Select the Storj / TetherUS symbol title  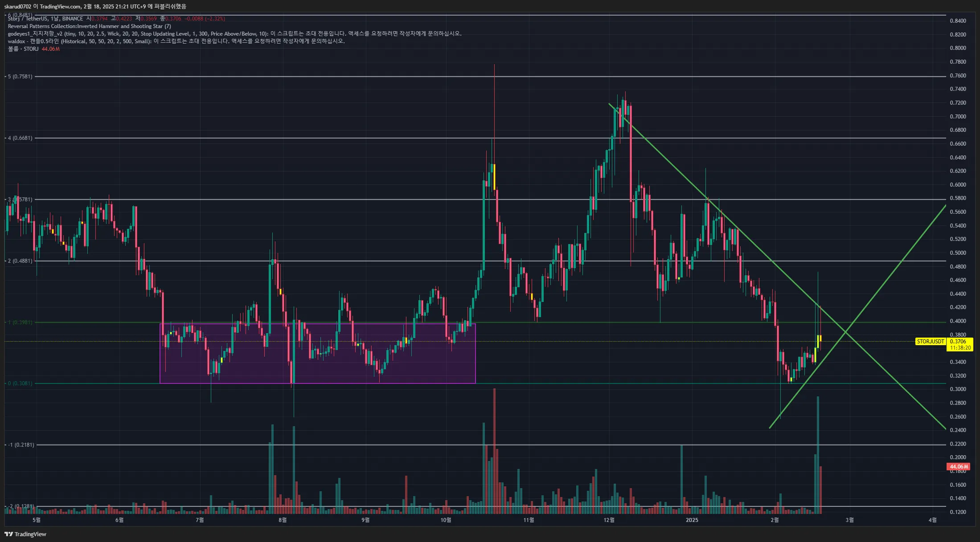click(x=45, y=19)
